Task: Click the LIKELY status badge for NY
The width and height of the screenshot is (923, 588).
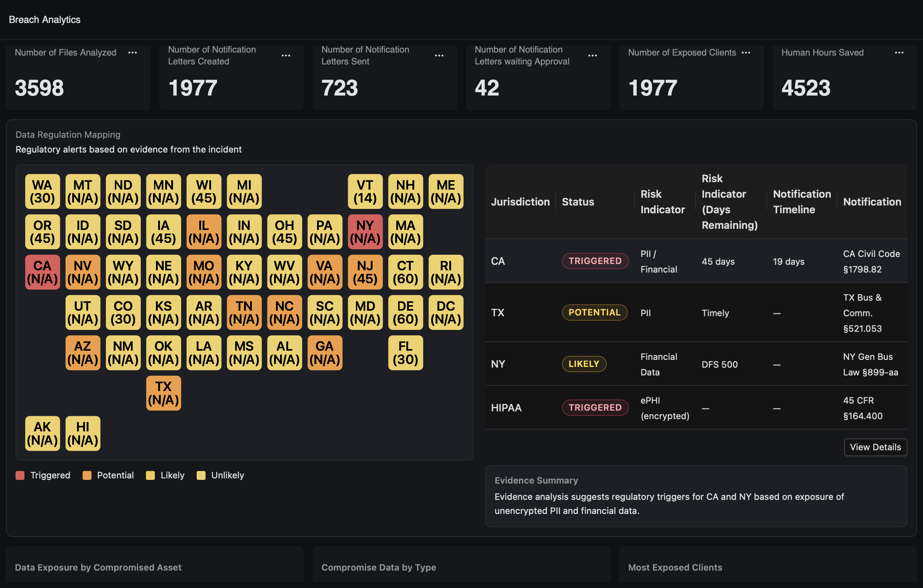Action: coord(584,364)
